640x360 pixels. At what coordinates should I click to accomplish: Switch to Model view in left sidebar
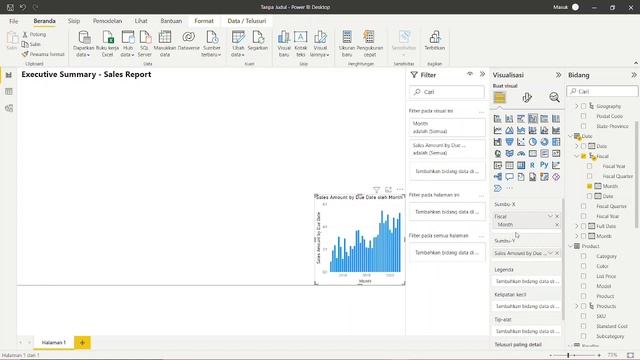coord(9,108)
